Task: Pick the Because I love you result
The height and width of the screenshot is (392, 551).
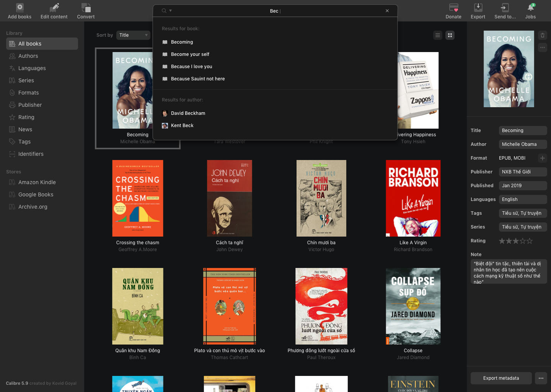Action: (x=275, y=67)
